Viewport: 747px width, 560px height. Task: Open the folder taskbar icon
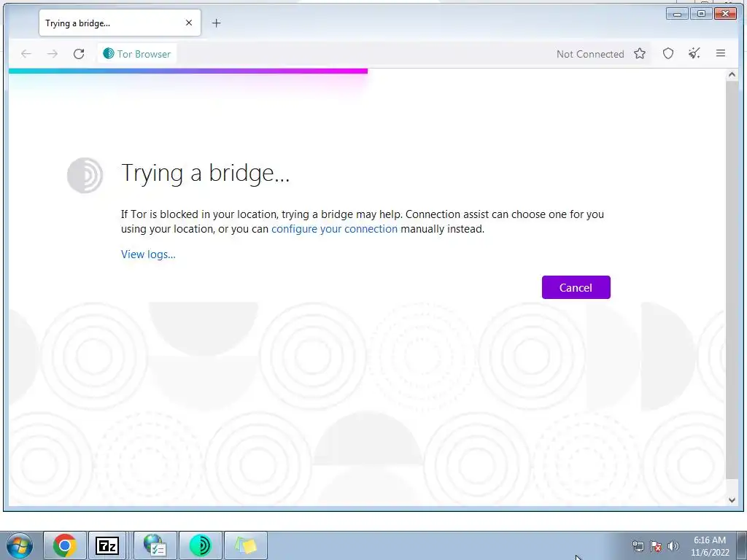click(x=245, y=545)
